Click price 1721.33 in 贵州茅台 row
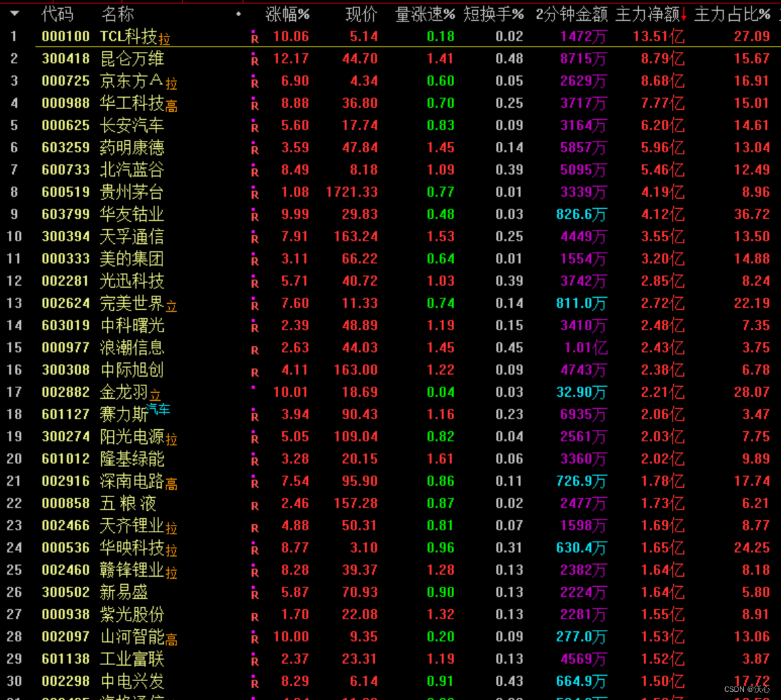The height and width of the screenshot is (700, 781). (352, 192)
